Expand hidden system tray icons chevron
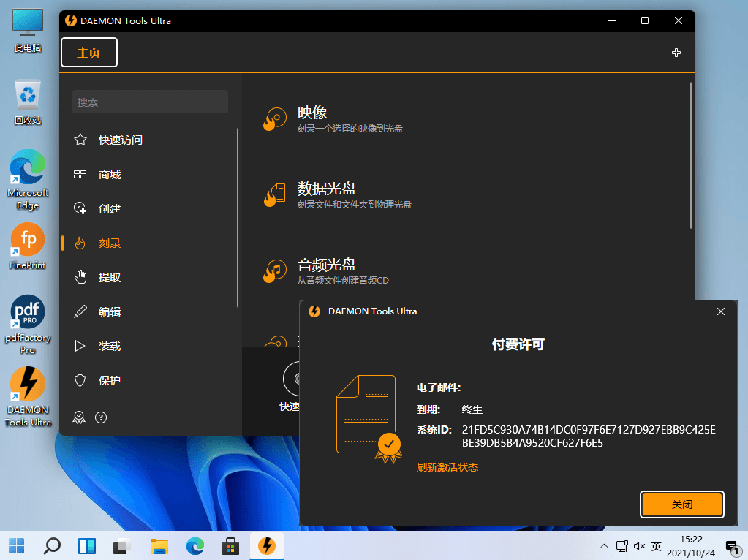748x560 pixels. 604,545
